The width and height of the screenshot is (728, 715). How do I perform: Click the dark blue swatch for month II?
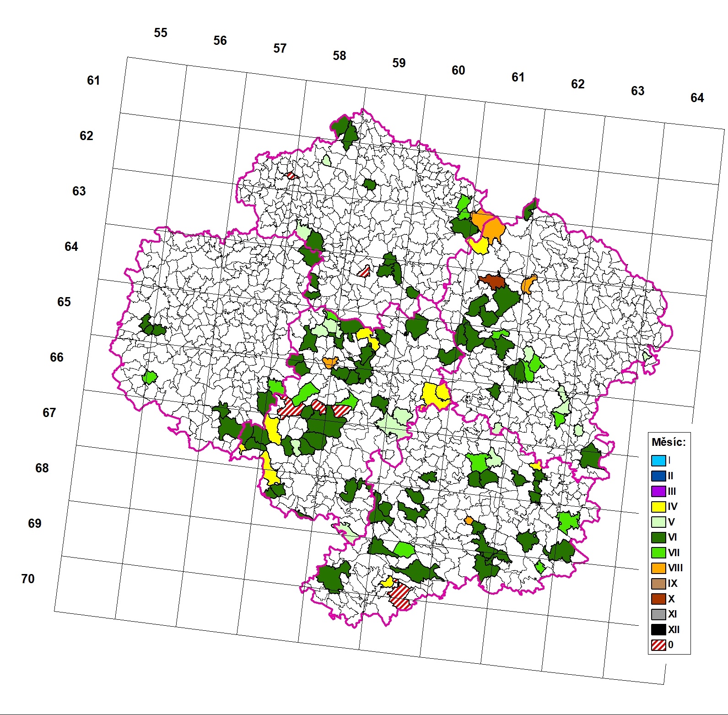click(x=658, y=476)
